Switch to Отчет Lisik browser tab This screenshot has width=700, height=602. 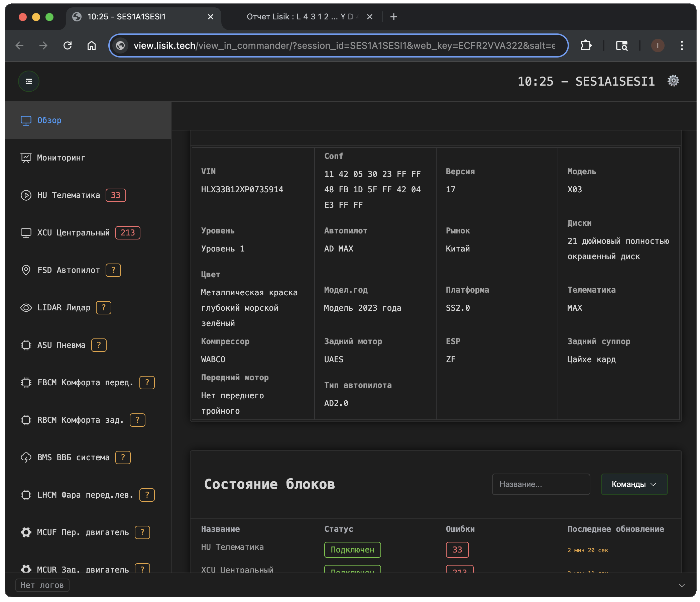click(x=302, y=17)
